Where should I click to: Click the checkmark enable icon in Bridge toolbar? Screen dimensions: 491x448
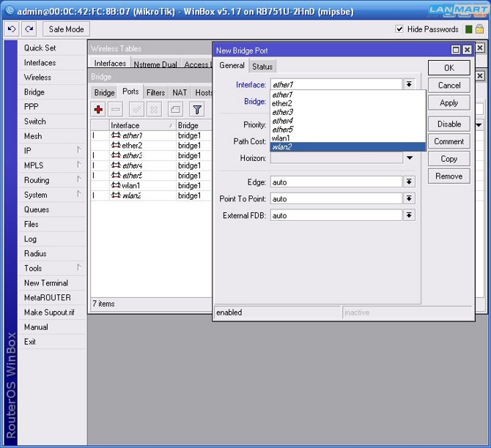(x=136, y=110)
